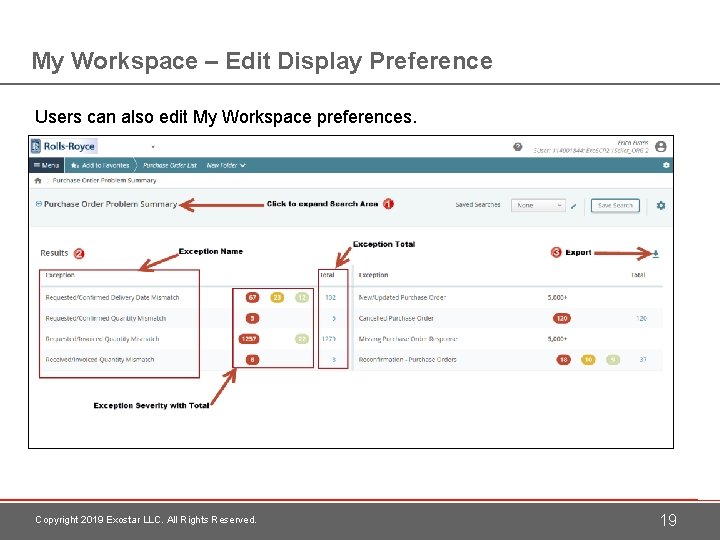Open total 37 link for Reconfirmation row

tap(643, 360)
